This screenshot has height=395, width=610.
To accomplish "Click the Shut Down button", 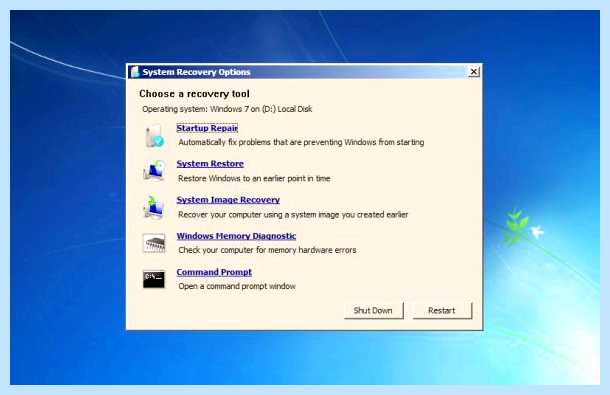I will [373, 311].
